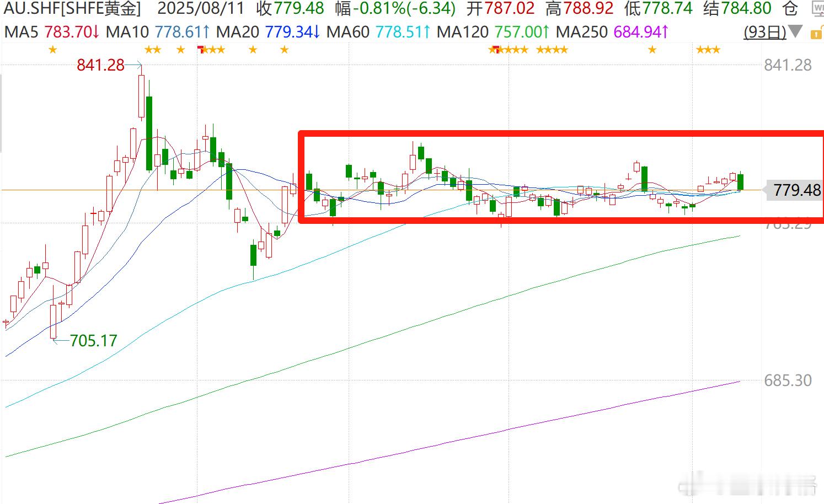Image resolution: width=824 pixels, height=504 pixels.
Task: Click the monitor icon at top right
Action: click(x=818, y=8)
